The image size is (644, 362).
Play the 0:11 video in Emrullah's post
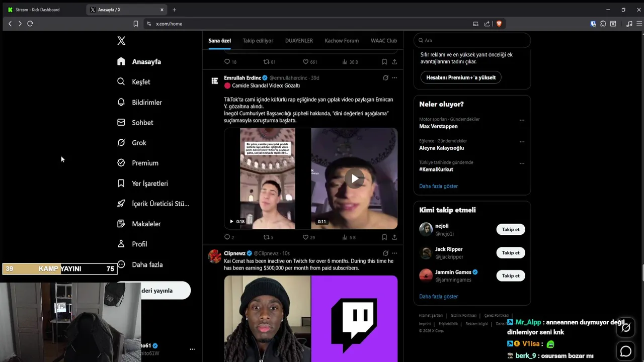pos(355,178)
